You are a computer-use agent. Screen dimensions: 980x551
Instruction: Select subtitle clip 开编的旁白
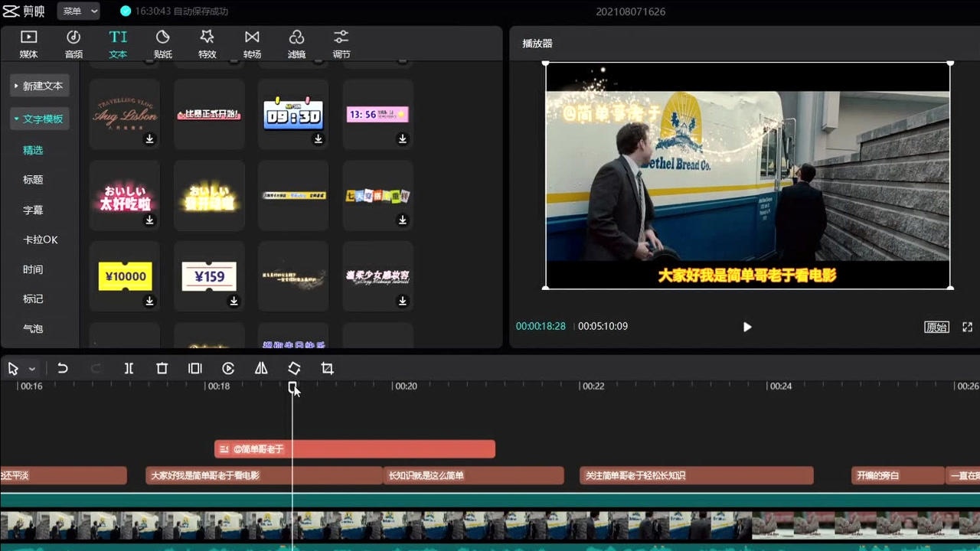[898, 476]
